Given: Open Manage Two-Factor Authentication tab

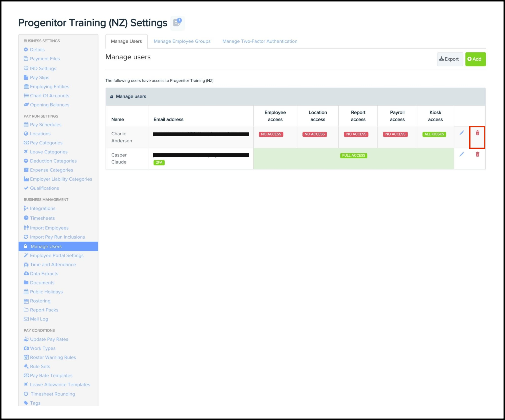Looking at the screenshot, I should pyautogui.click(x=260, y=41).
